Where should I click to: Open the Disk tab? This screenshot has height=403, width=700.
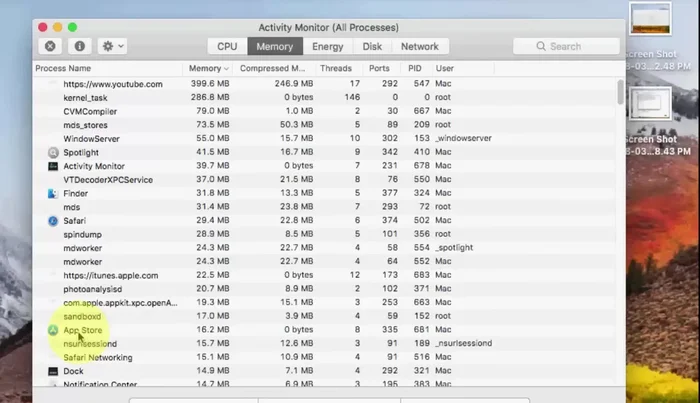click(372, 46)
